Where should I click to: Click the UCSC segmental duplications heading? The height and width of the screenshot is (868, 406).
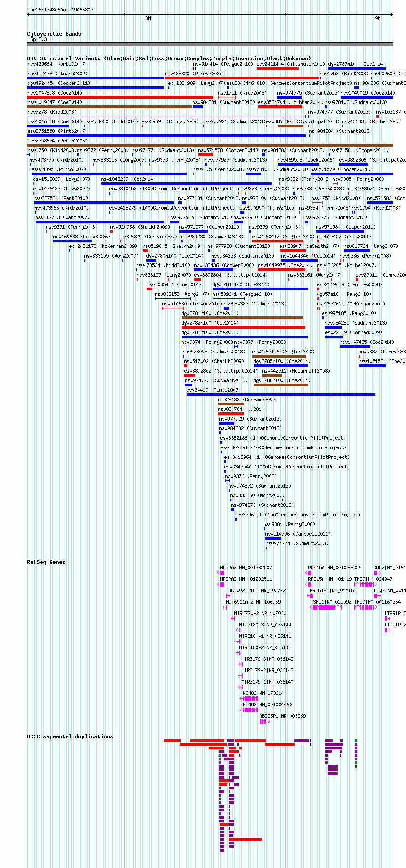(70, 736)
